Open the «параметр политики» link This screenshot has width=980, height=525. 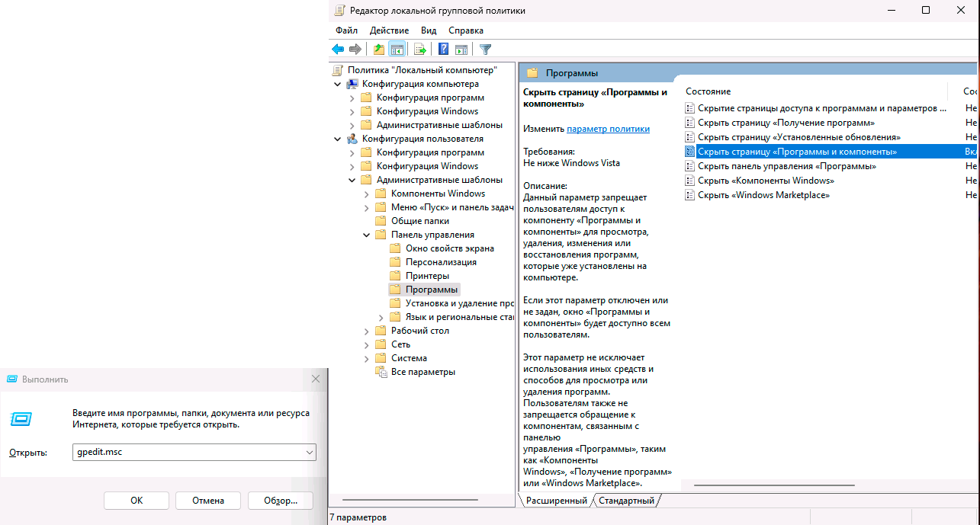coord(609,129)
